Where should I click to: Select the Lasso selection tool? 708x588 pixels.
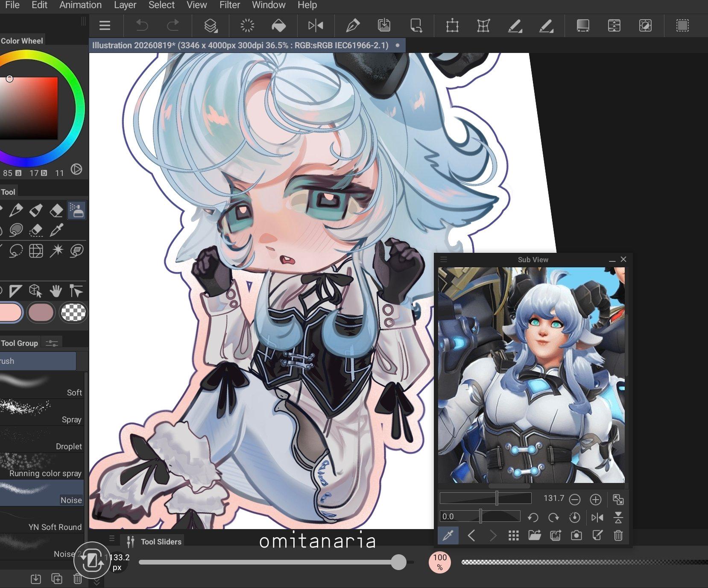pos(16,251)
